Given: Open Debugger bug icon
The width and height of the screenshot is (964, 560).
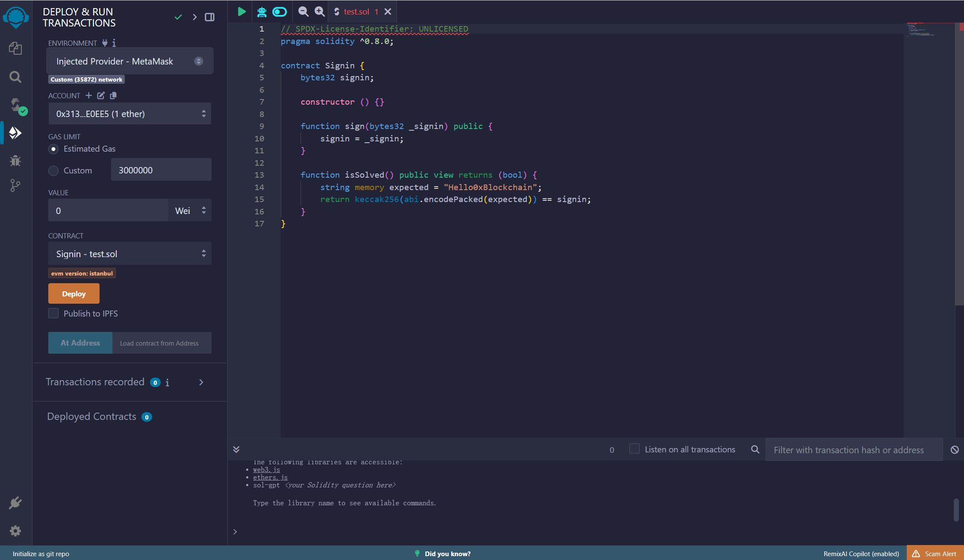Looking at the screenshot, I should pos(15,161).
